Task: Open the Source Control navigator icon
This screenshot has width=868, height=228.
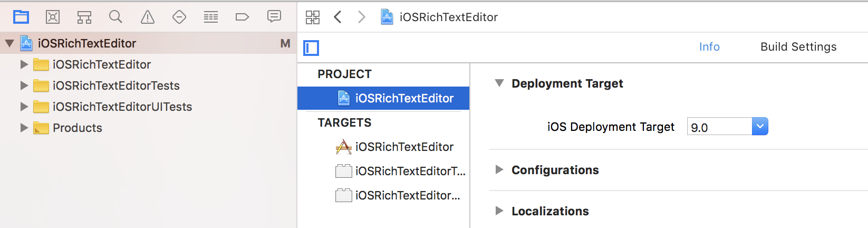Action: click(53, 17)
